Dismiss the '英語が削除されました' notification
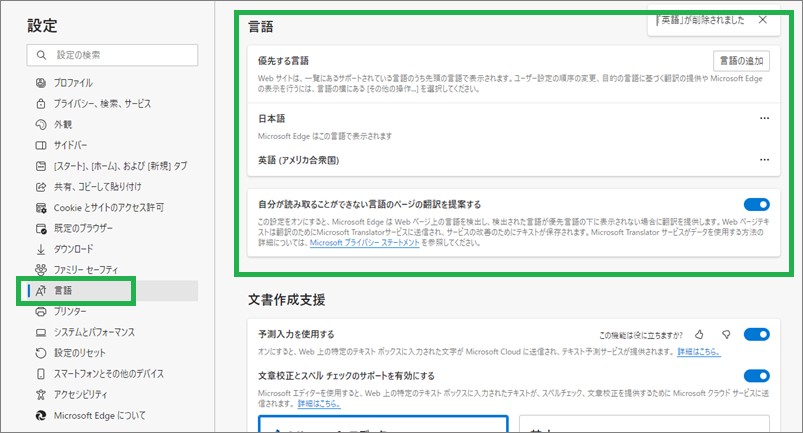This screenshot has width=803, height=433. point(763,20)
